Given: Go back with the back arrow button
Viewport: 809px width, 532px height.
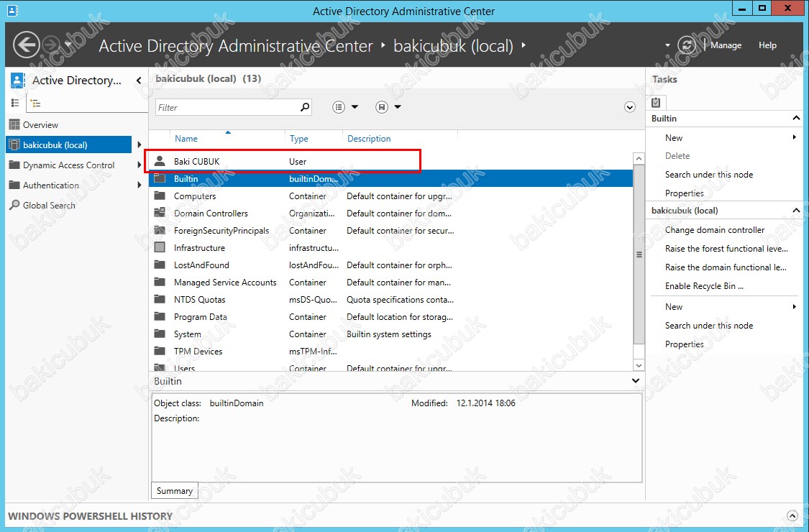Looking at the screenshot, I should click(27, 45).
